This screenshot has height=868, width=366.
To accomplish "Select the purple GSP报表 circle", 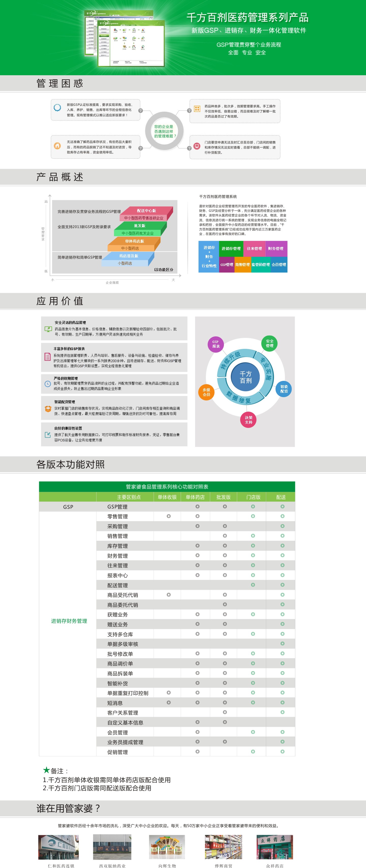I will click(216, 344).
